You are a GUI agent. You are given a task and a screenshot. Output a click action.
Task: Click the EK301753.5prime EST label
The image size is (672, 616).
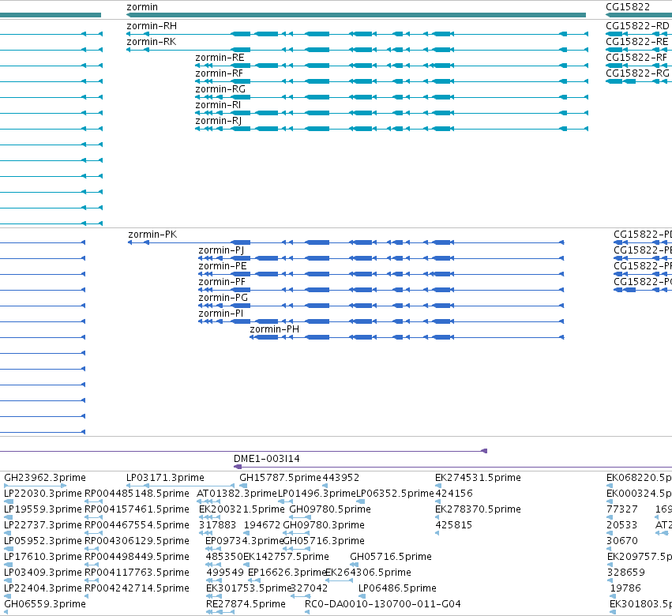coord(249,588)
